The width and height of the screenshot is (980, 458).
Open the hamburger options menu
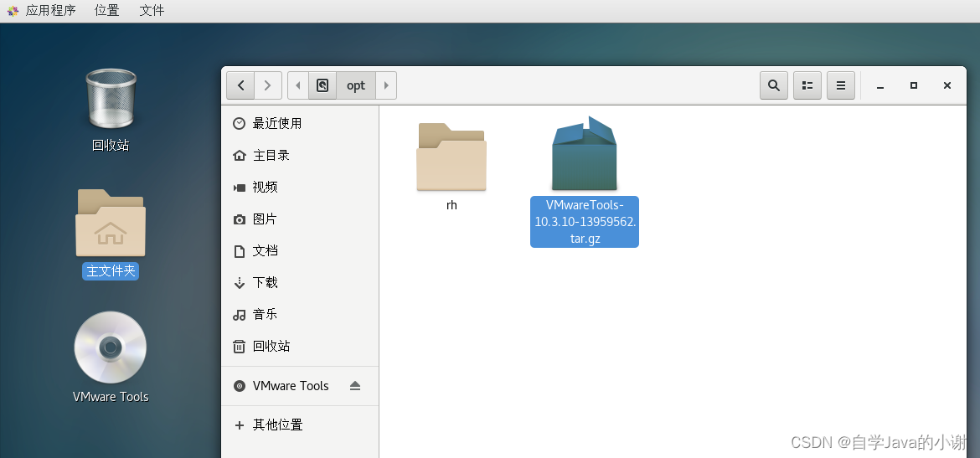[841, 85]
